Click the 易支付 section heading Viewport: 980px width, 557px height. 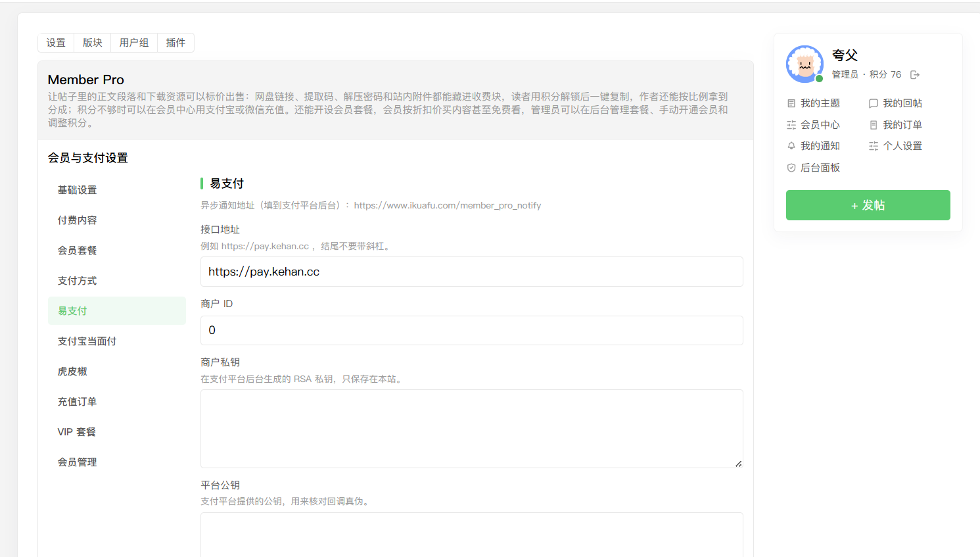coord(227,183)
